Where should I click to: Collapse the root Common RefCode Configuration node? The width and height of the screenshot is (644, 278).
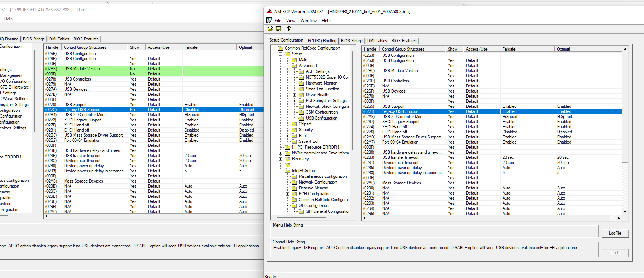point(274,48)
